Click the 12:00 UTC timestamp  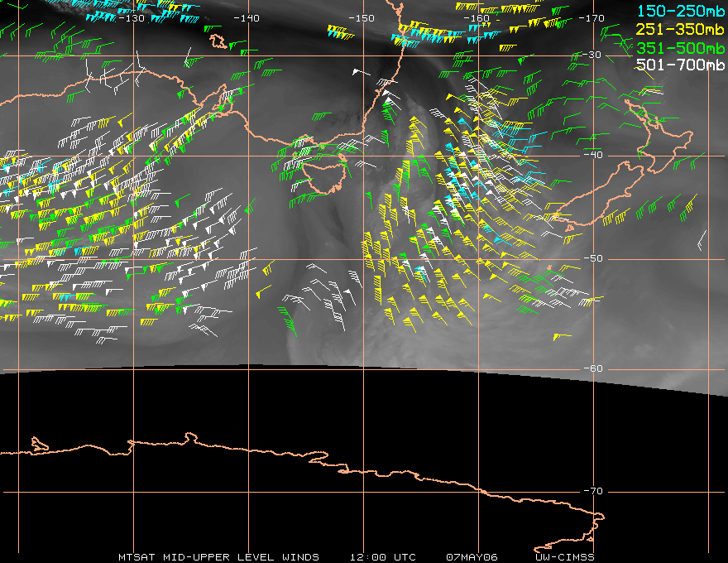tap(382, 557)
